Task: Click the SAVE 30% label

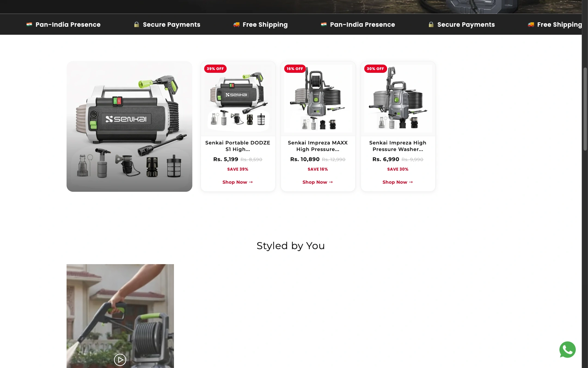Action: tap(398, 169)
